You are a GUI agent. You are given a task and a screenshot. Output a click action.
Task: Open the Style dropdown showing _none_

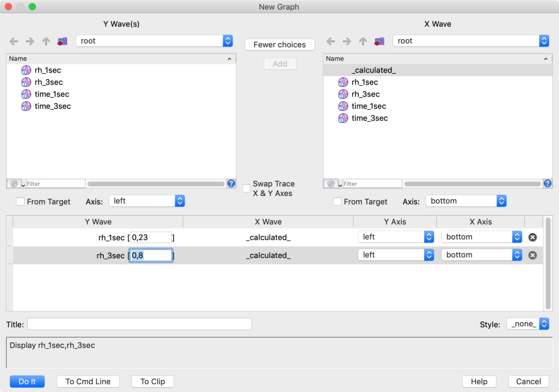528,324
